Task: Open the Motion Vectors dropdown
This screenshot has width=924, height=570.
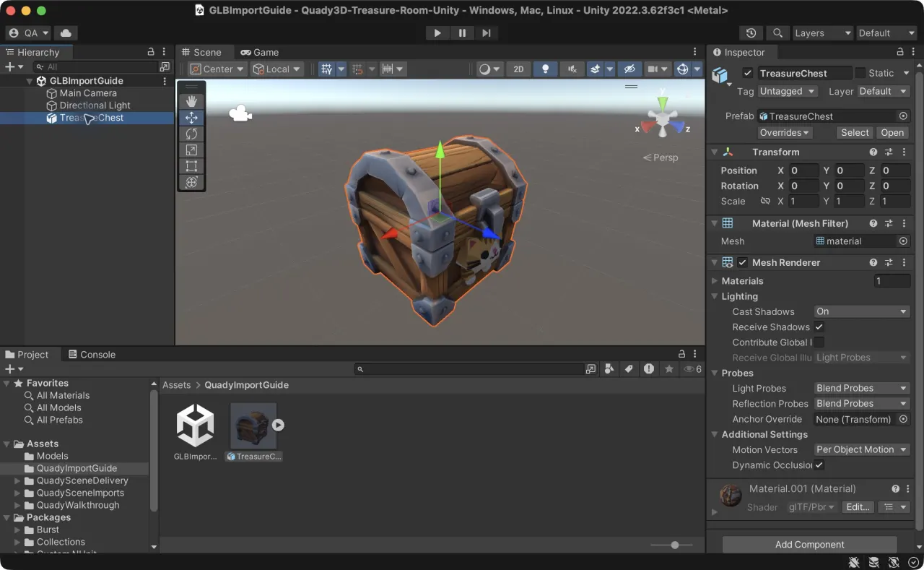Action: (862, 450)
